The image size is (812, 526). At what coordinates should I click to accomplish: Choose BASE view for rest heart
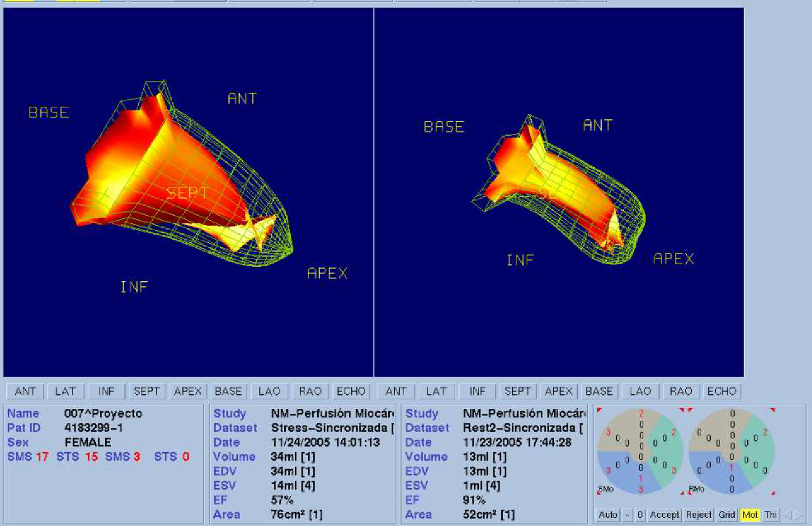pos(599,391)
